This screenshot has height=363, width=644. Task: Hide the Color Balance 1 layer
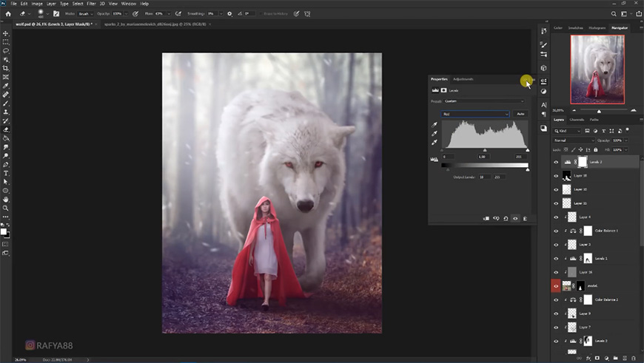coord(556,231)
